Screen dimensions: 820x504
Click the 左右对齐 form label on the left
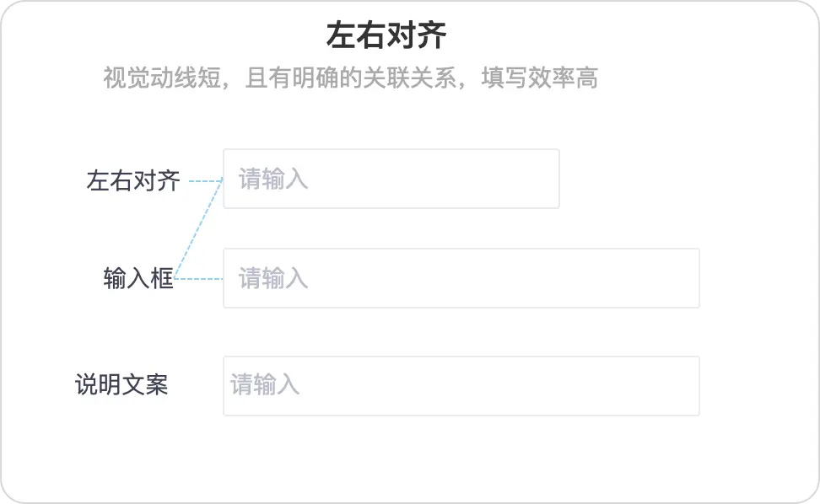133,180
